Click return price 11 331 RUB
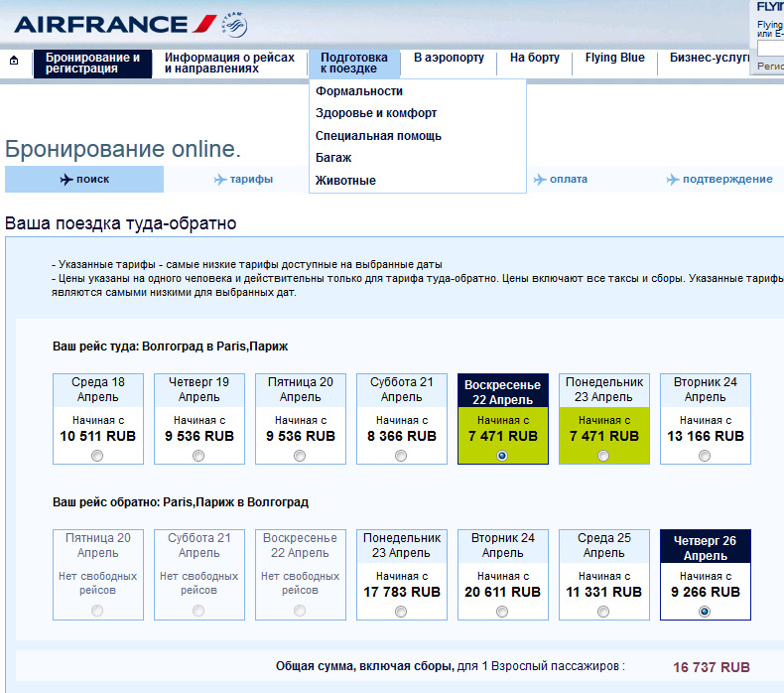Viewport: 784px width, 693px height. (x=604, y=592)
